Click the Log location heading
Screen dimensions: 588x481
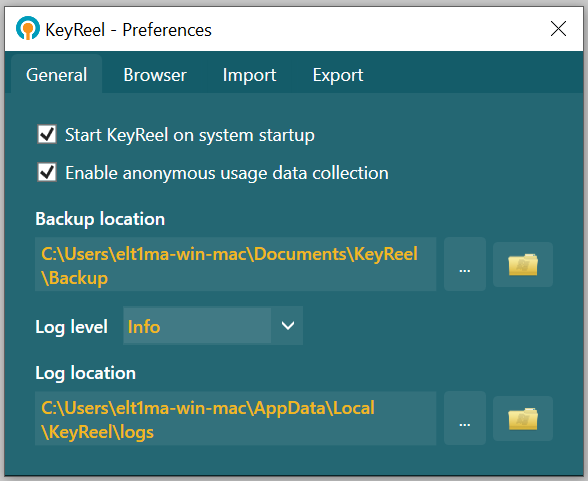(x=86, y=373)
